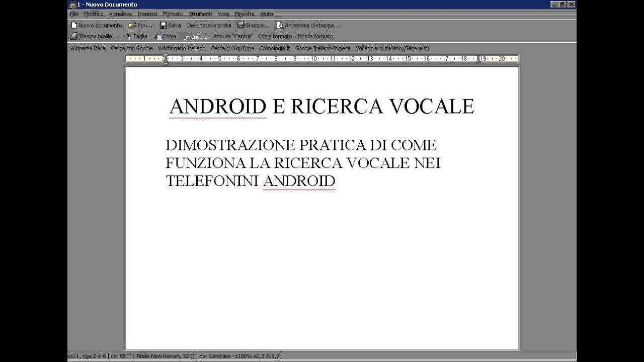Open the Cronologia.it link
The image size is (644, 362).
pos(275,48)
